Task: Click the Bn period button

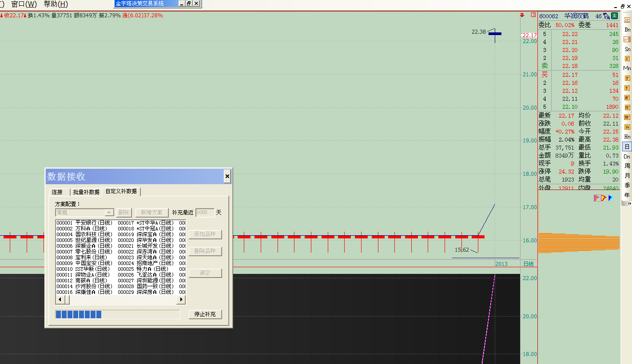Action: tap(627, 30)
